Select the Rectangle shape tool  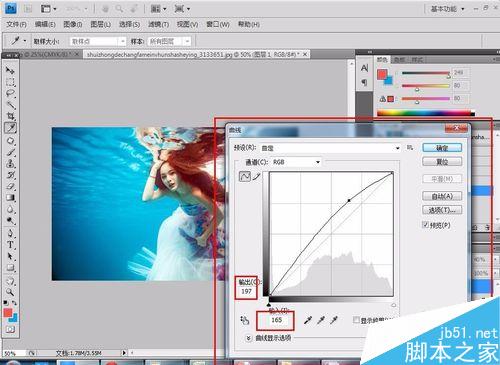[10, 268]
